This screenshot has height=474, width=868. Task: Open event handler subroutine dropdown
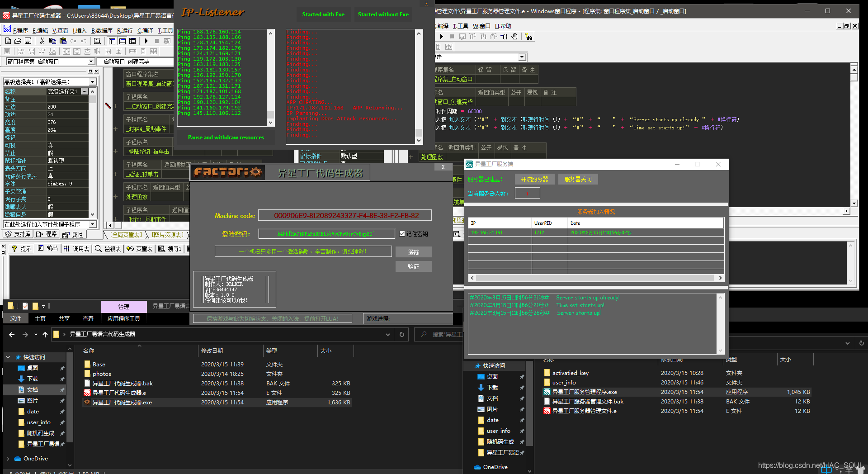tap(92, 224)
